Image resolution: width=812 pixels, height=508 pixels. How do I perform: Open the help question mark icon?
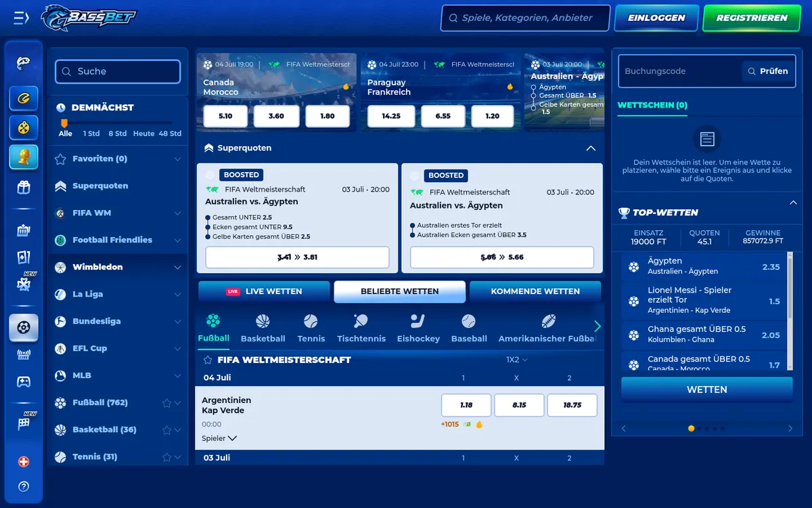24,486
